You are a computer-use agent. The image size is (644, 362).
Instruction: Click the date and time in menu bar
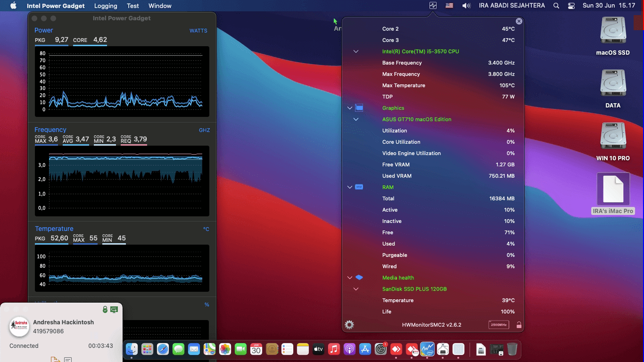(609, 6)
